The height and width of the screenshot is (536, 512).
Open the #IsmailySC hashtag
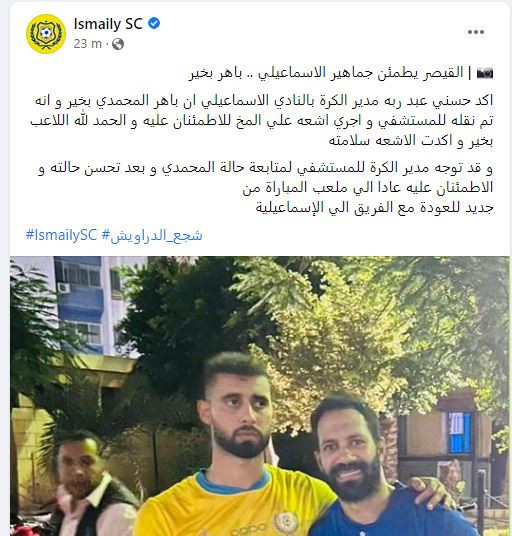click(62, 235)
